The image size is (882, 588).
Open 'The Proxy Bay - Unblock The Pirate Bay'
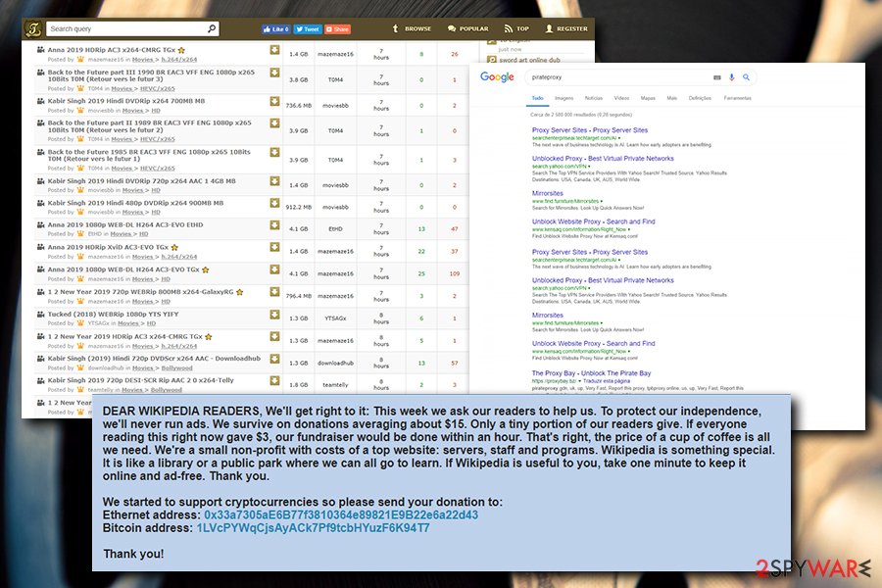click(x=591, y=373)
